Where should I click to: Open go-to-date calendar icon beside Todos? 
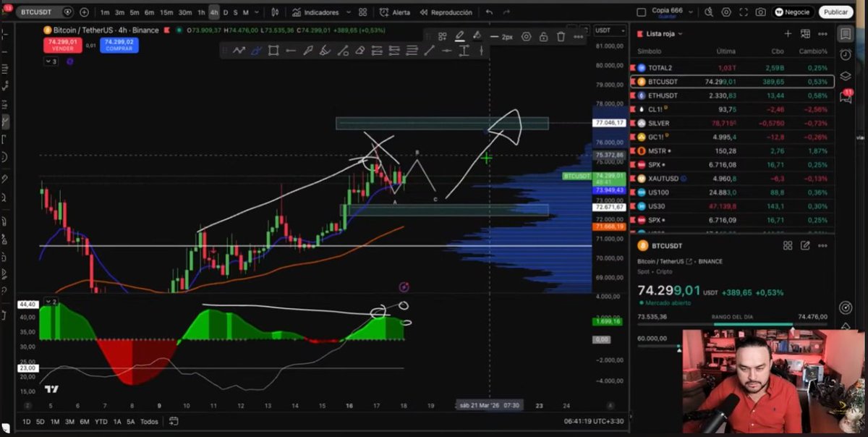[174, 421]
